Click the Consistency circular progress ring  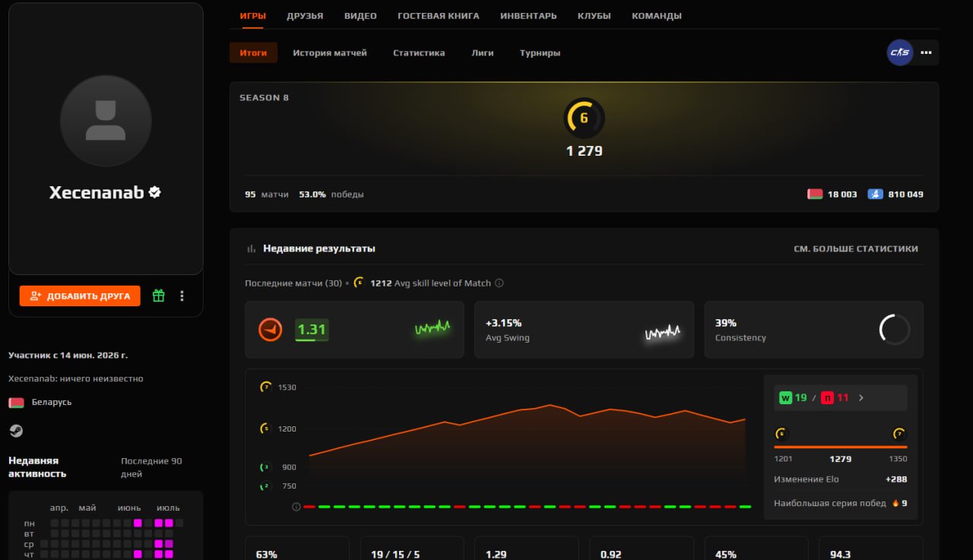coord(895,330)
